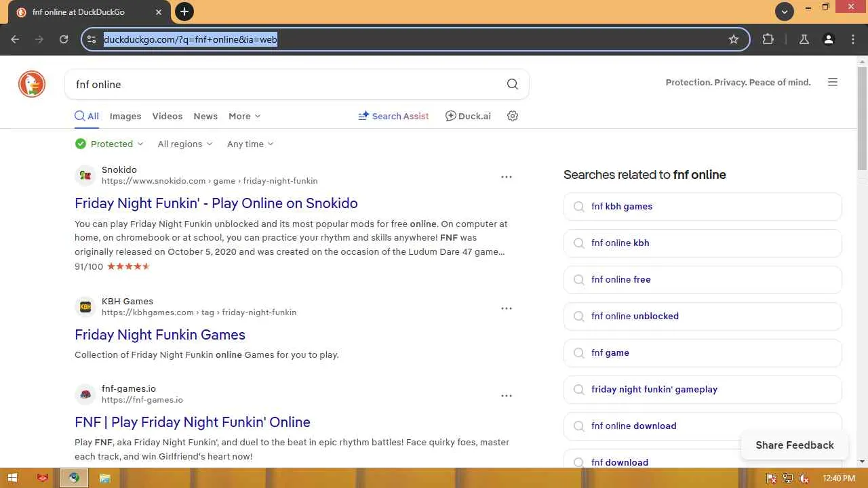Click the DuckDuckGo duck logo
868x488 pixels.
click(x=31, y=84)
